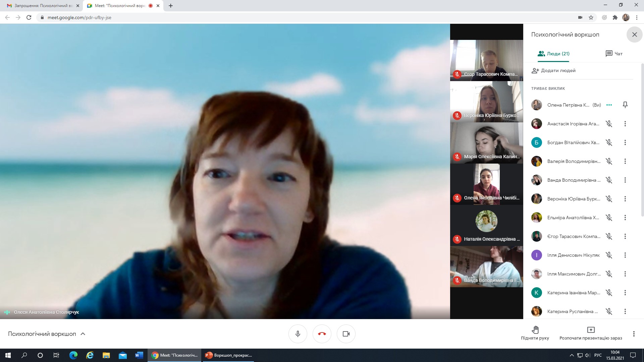Click Додати людей to add people
The image size is (644, 362).
[554, 70]
